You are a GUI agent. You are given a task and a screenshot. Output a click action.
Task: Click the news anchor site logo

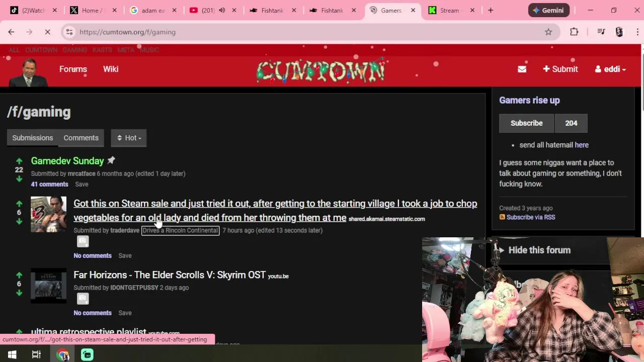[x=29, y=72]
